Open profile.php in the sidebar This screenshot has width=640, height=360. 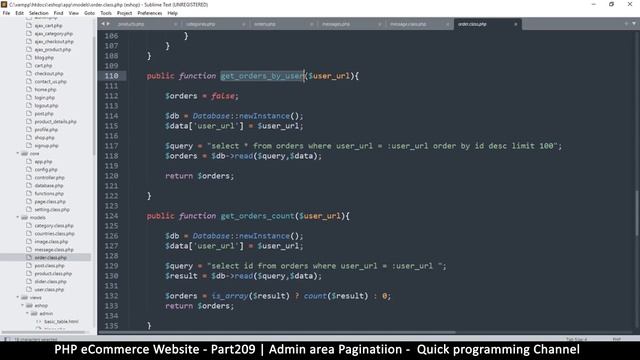[x=46, y=130]
